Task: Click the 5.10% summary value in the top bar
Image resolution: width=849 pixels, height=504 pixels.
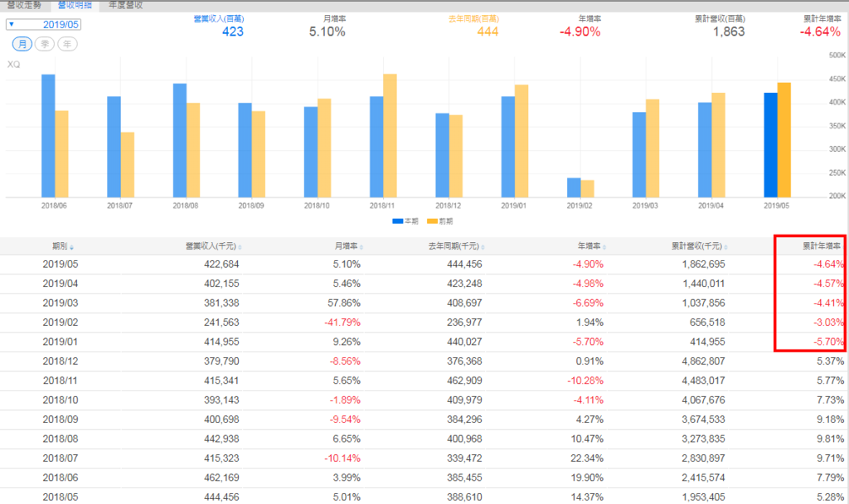Action: coord(327,31)
